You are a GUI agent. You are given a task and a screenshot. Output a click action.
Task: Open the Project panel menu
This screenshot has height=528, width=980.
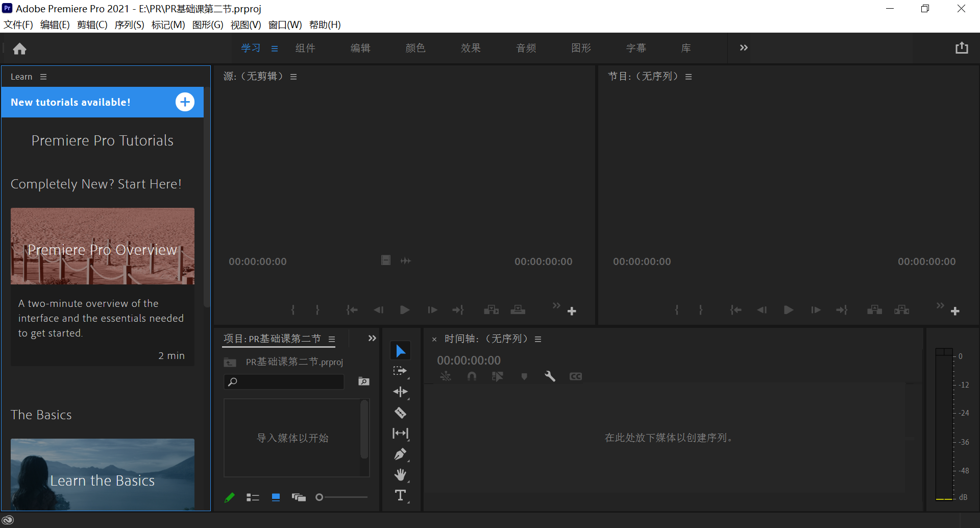332,339
